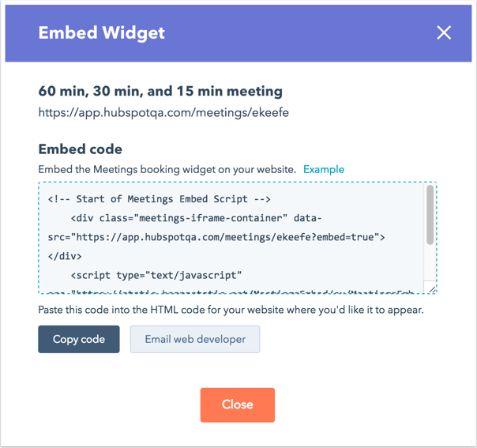This screenshot has height=448, width=477.
Task: Click the scrollbar track below the thumb
Action: [430, 263]
